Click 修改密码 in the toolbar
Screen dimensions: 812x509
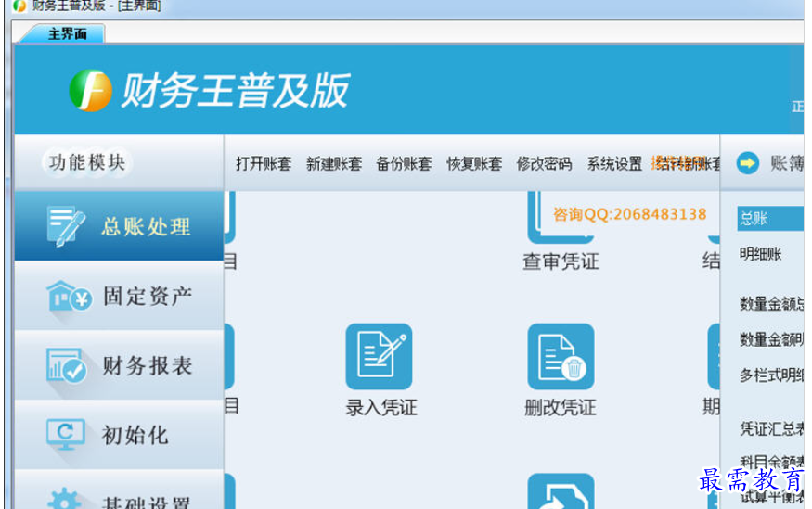[x=544, y=164]
